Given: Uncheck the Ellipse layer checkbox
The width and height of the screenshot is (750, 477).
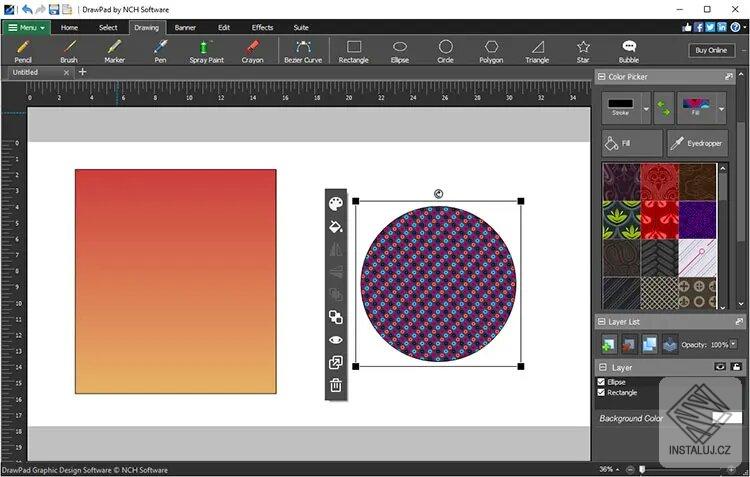Looking at the screenshot, I should tap(601, 382).
